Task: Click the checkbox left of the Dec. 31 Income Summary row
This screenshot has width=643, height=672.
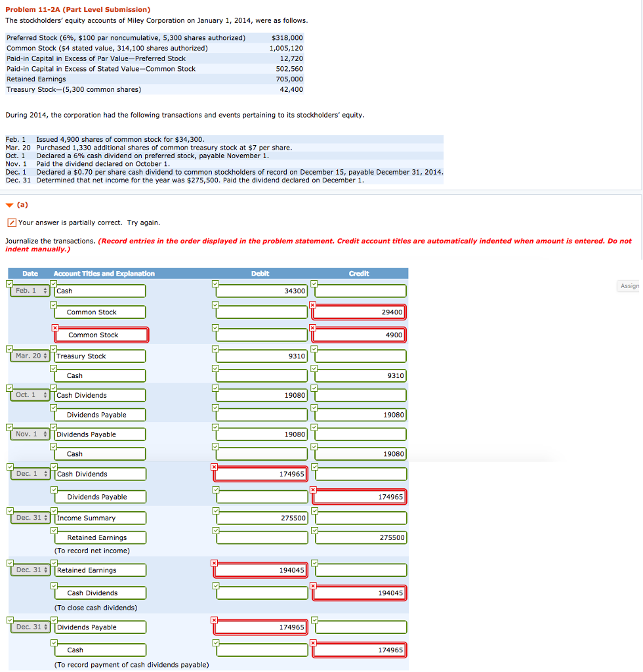Action: click(x=9, y=511)
